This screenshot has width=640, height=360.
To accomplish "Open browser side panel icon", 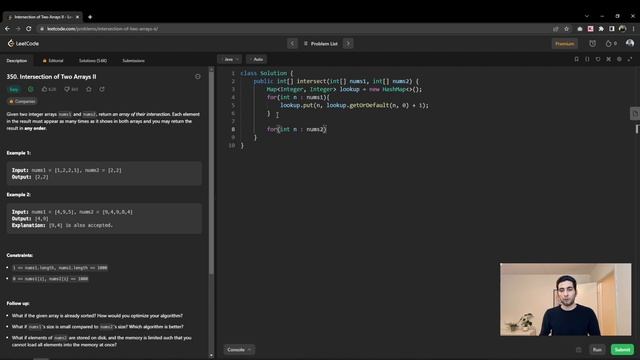I will pos(611,29).
